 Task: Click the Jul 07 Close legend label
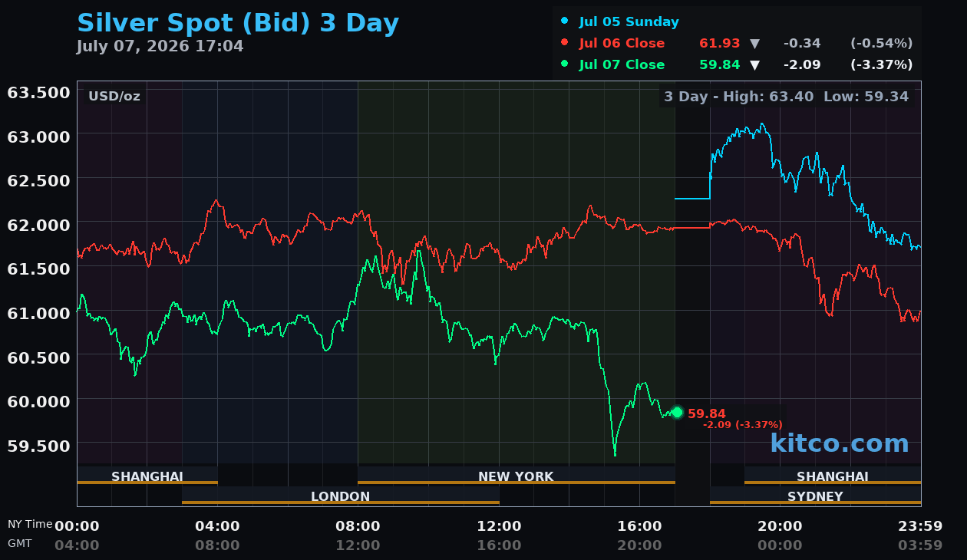click(x=622, y=65)
